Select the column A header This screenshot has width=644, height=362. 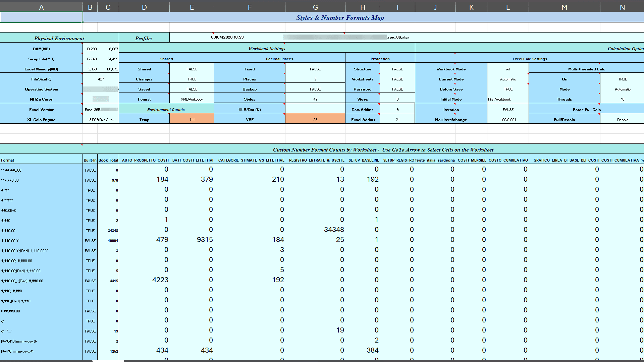tap(41, 6)
